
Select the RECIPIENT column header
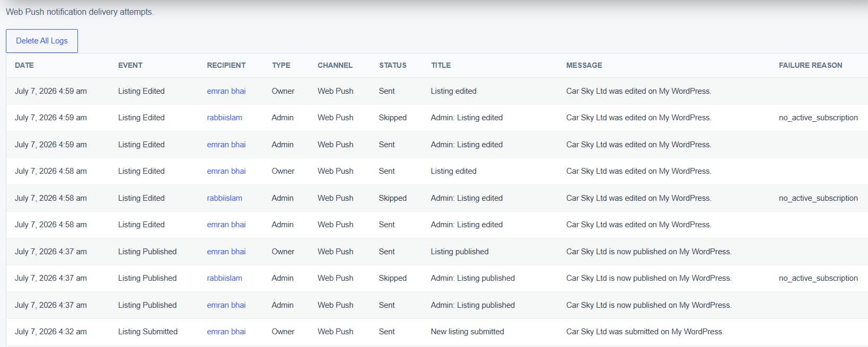[x=226, y=65]
